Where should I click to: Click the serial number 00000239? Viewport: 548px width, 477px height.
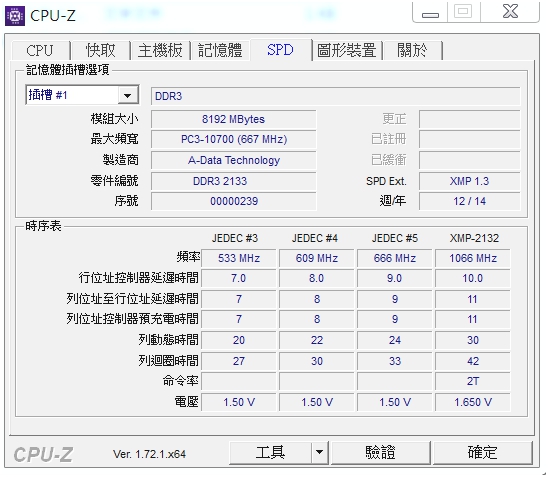tap(233, 201)
